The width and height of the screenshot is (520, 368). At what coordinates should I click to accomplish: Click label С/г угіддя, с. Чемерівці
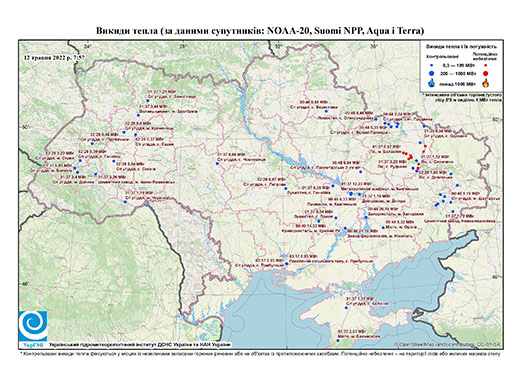240,160
